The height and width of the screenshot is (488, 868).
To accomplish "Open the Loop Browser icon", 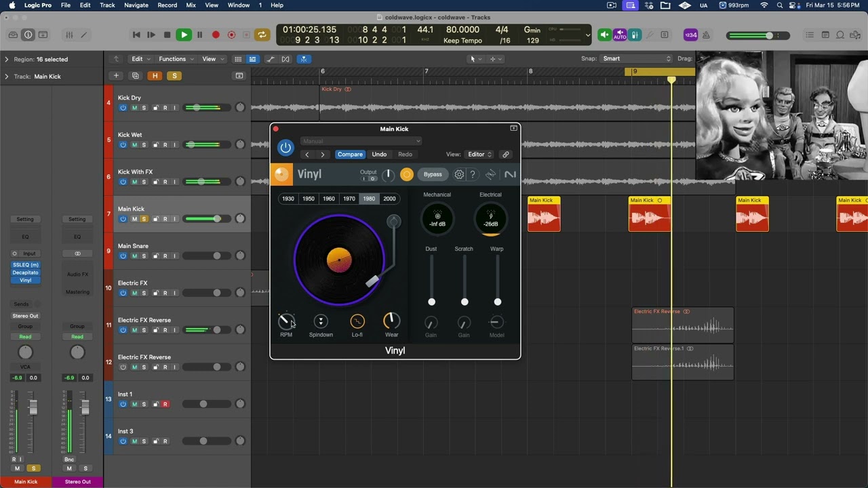I will 840,35.
